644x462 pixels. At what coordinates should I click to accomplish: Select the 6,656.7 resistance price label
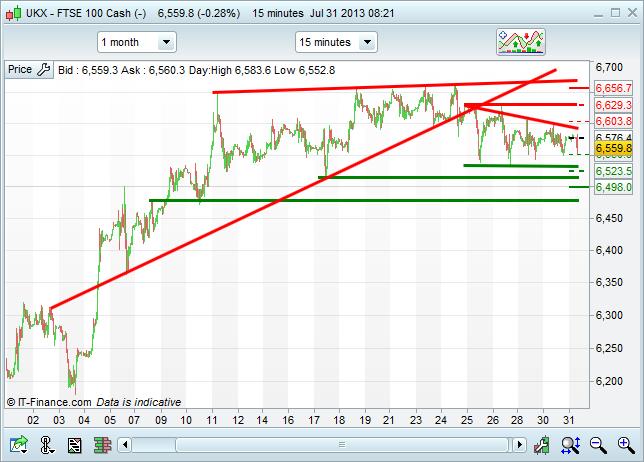pos(610,88)
